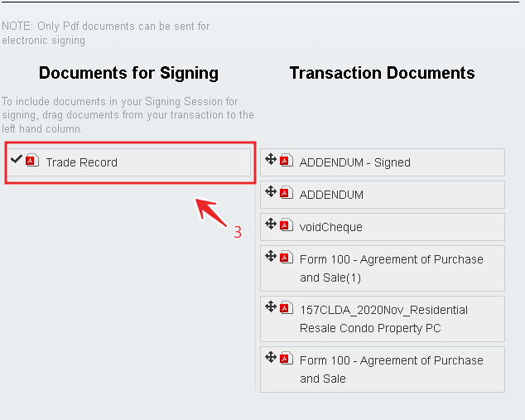525x420 pixels.
Task: Click move handle for ADDENDUM - Signed
Action: 271,159
